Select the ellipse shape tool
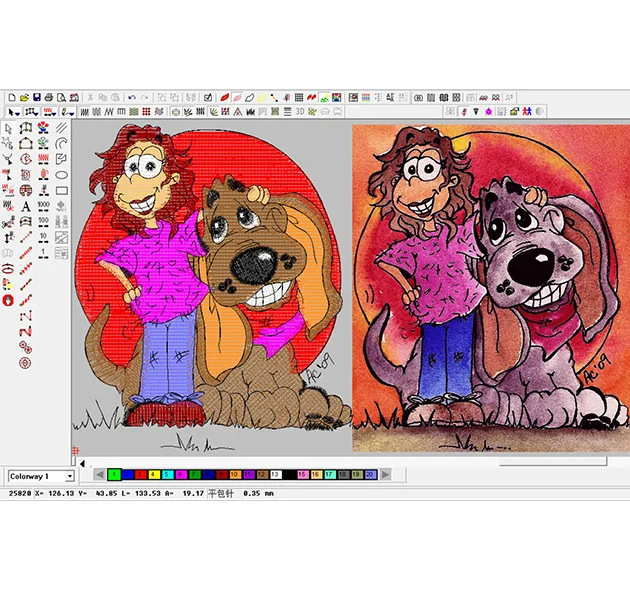This screenshot has width=630, height=591. (x=61, y=175)
